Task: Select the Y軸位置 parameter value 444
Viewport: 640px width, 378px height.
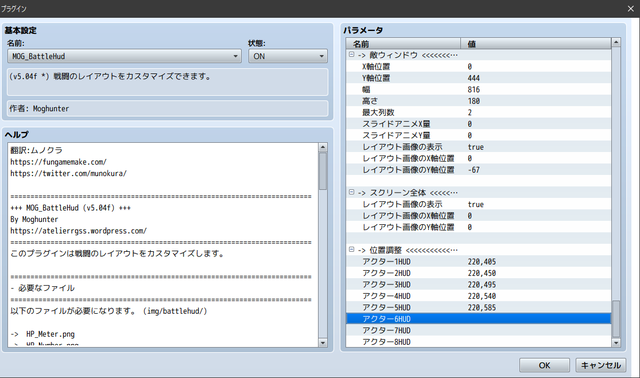Action: click(x=473, y=78)
